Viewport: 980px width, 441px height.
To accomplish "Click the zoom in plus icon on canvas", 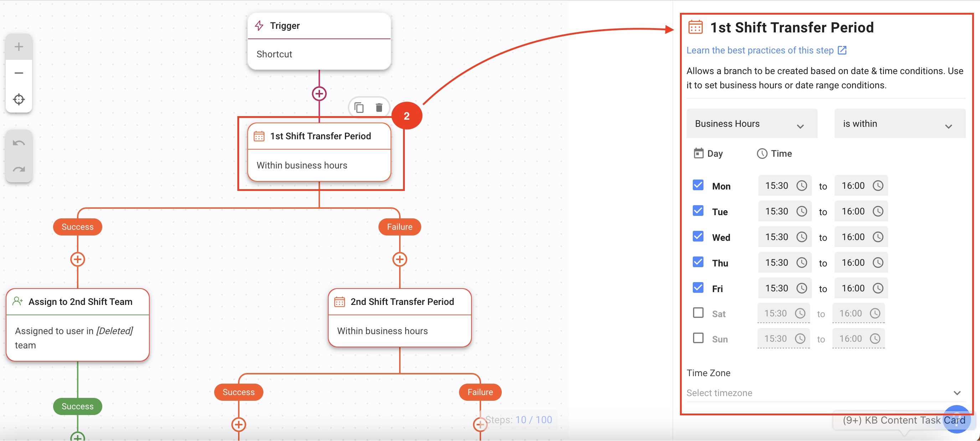I will coord(19,46).
